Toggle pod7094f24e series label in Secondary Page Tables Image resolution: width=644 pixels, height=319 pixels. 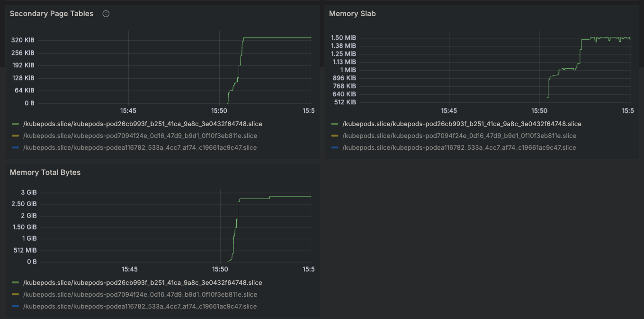click(140, 136)
